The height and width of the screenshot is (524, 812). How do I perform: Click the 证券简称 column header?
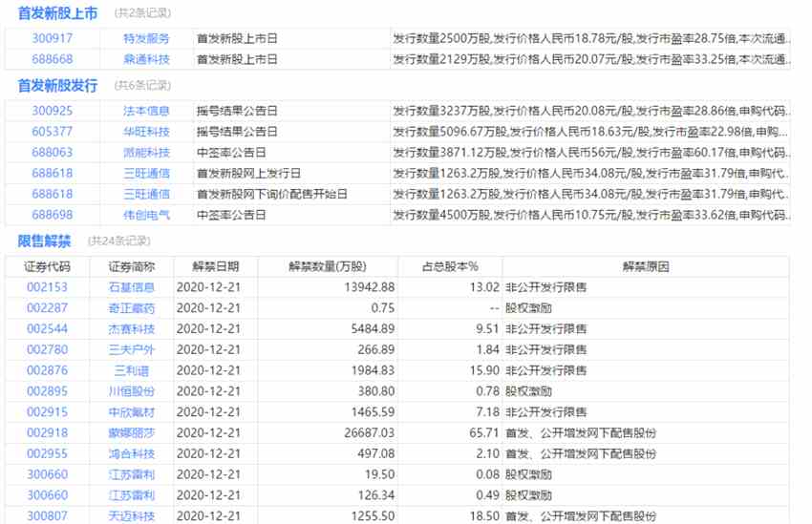click(x=132, y=266)
